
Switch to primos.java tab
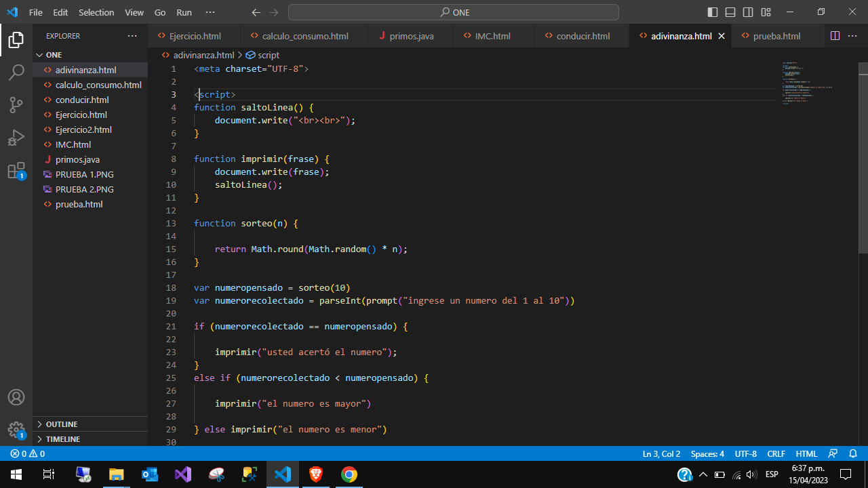coord(410,36)
